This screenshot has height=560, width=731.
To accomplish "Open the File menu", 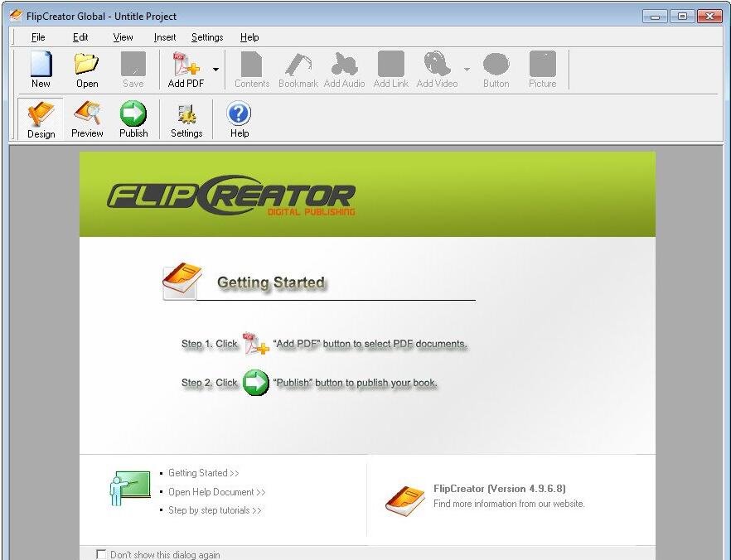I will (38, 37).
